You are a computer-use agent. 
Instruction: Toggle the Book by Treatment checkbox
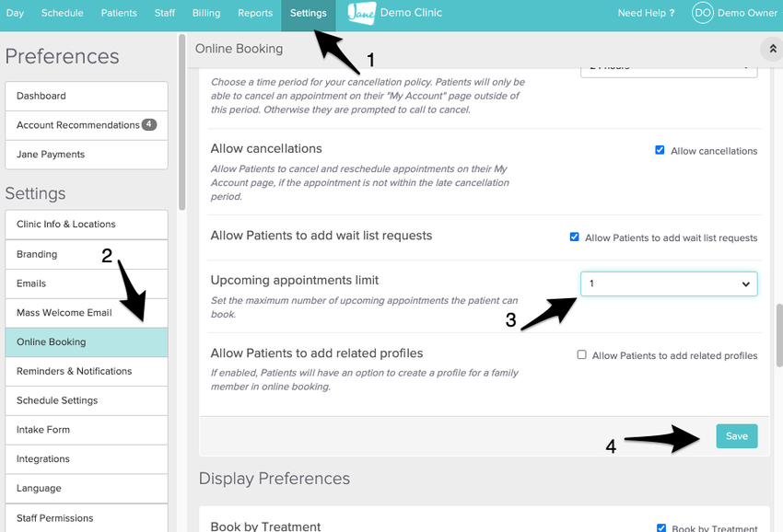tap(661, 527)
